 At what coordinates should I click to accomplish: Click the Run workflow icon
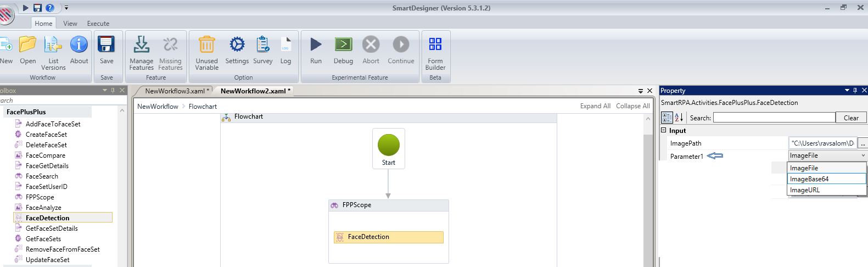click(316, 44)
